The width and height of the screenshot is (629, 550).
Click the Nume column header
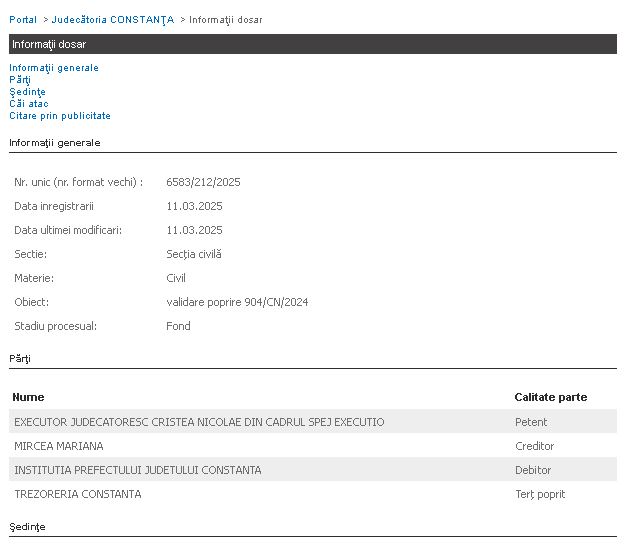click(28, 397)
